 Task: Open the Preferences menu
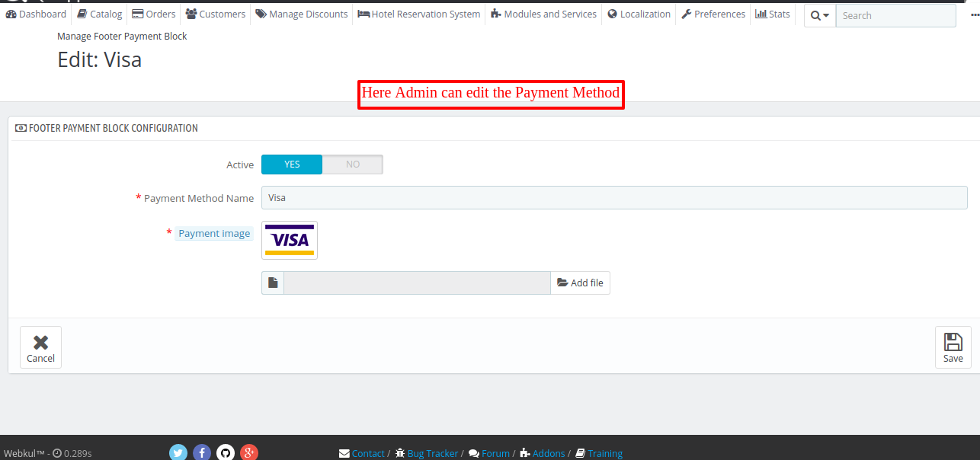713,14
